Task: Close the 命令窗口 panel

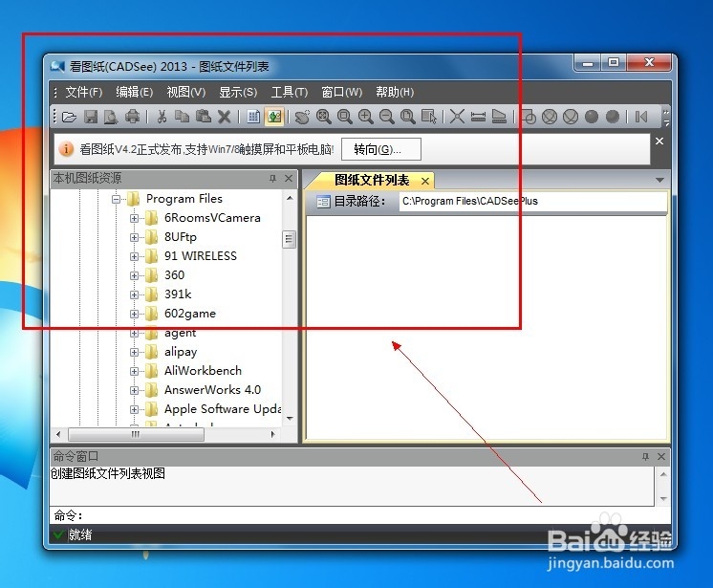Action: click(661, 457)
